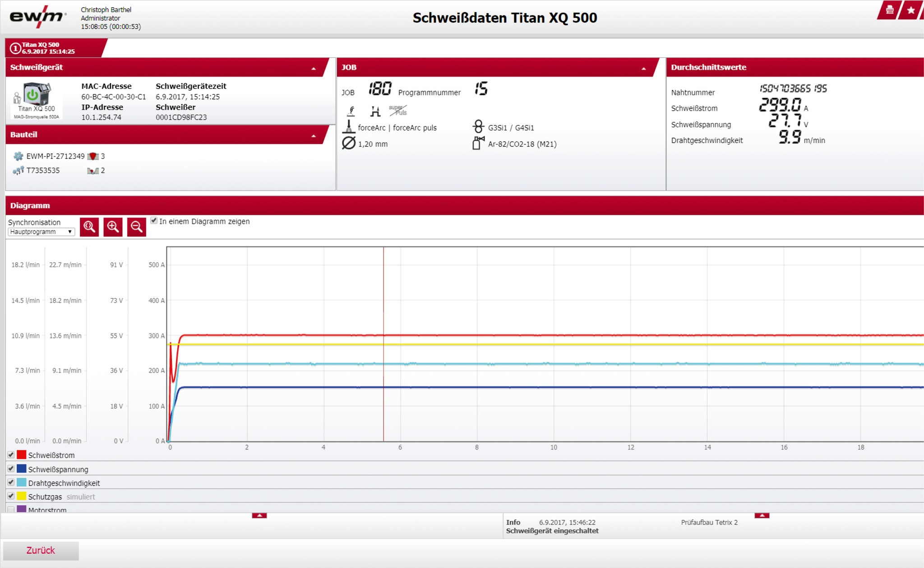Screen dimensions: 924x568
Task: Click the wire spool icon beside G3Si1 / G4Si1
Action: 478,126
